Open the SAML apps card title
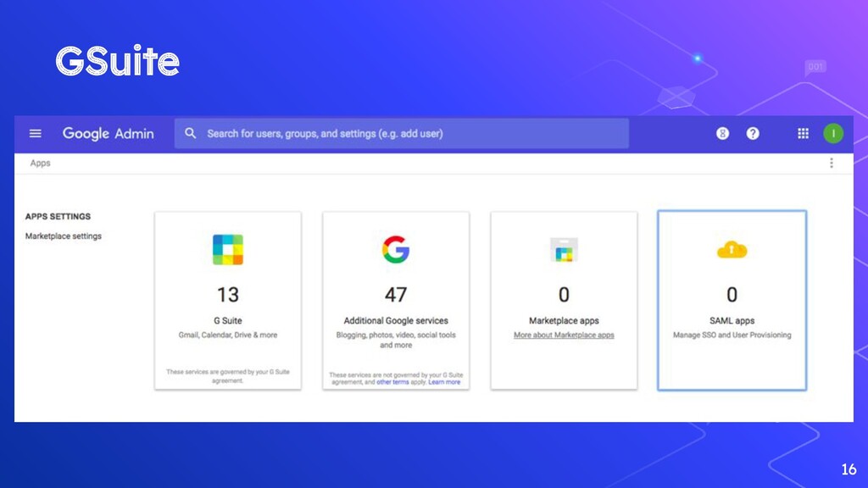This screenshot has height=488, width=868. point(732,320)
